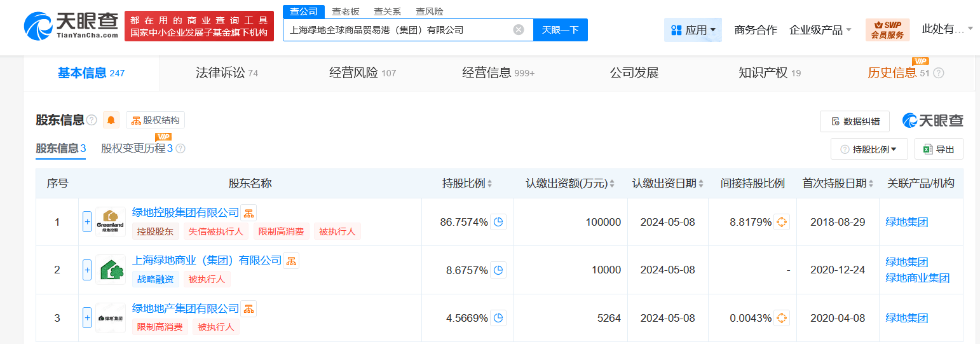Open the 持股比例 filter dropdown

(x=869, y=149)
